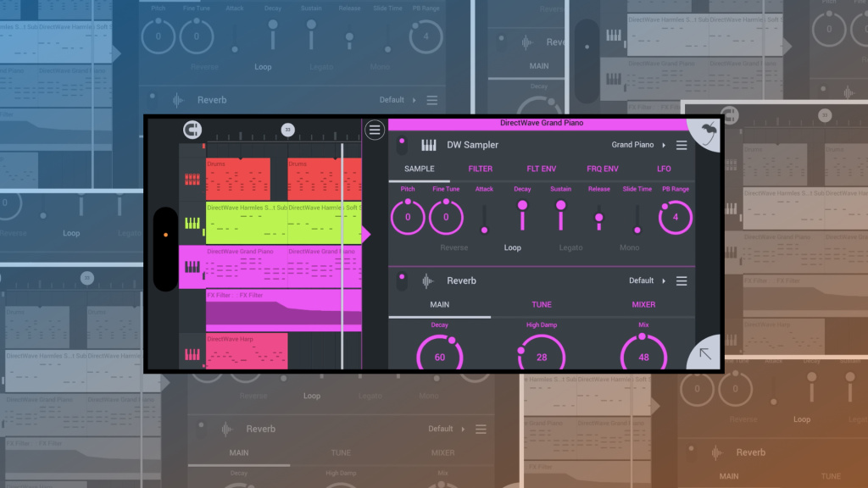Click the waveform icon of the bottom background Reverb
868x488 pixels.
[226, 429]
